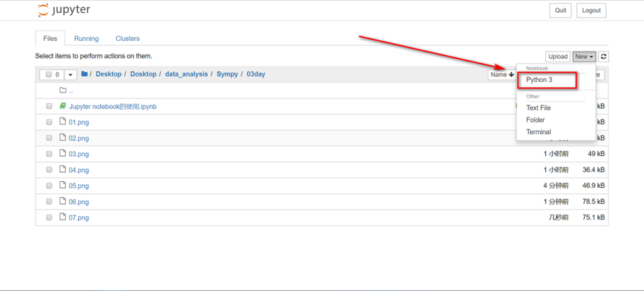The width and height of the screenshot is (644, 291).
Task: Sort files using the Name column header
Action: (x=502, y=75)
